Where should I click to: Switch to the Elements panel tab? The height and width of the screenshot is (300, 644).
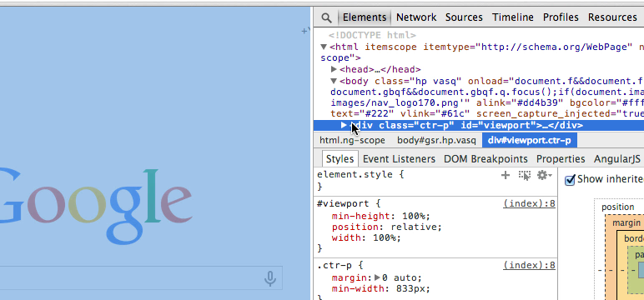coord(365,17)
